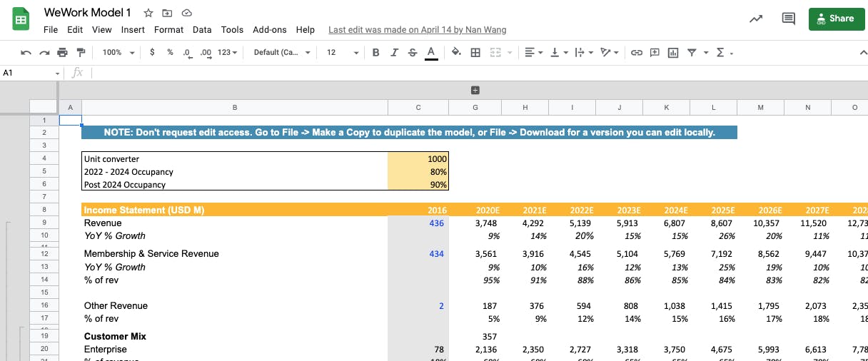The height and width of the screenshot is (361, 868).
Task: Select the row 8 header
Action: point(44,210)
